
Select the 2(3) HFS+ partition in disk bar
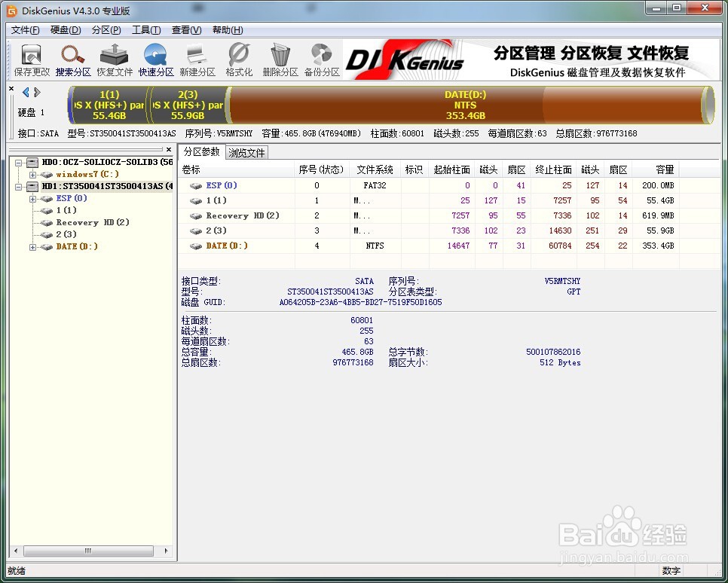pos(188,105)
